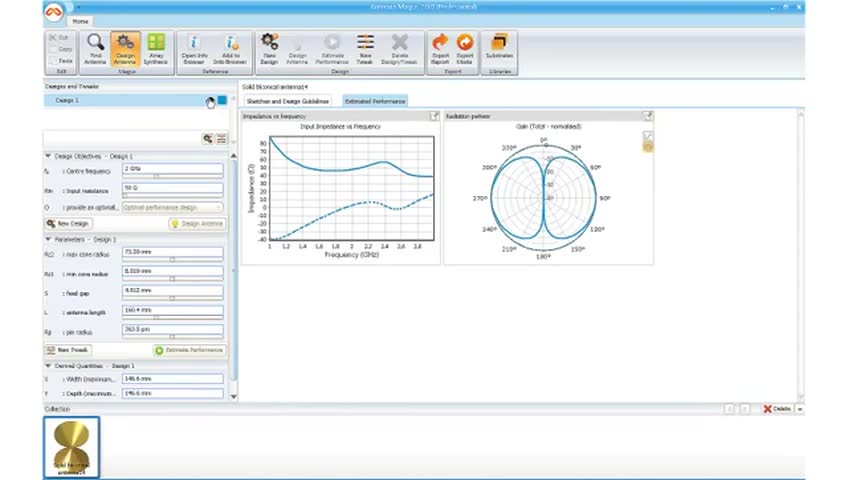The height and width of the screenshot is (480, 848).
Task: Click Export Mode
Action: point(465,49)
